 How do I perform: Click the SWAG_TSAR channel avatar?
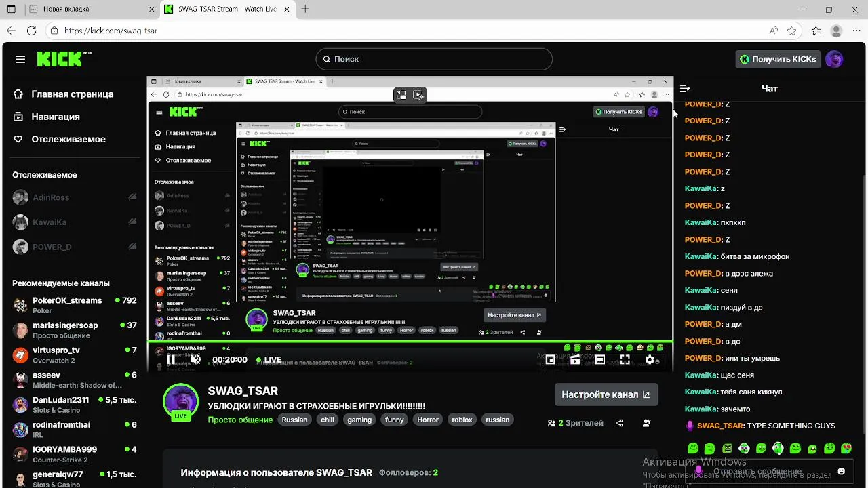(x=180, y=401)
